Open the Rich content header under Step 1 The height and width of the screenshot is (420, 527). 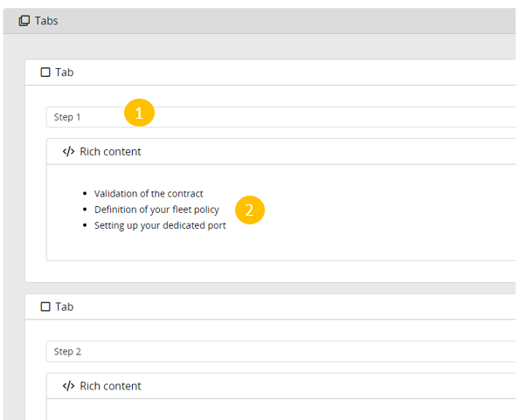pyautogui.click(x=110, y=151)
